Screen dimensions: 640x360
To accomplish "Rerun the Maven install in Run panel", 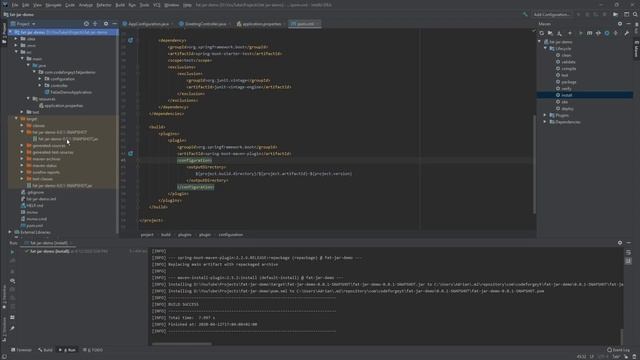I will pyautogui.click(x=12, y=252).
